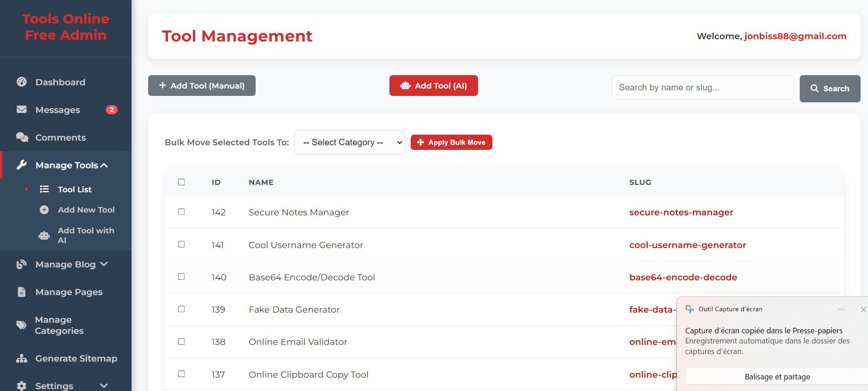Check the Secure Notes Manager row checkbox
This screenshot has width=868, height=391.
181,212
